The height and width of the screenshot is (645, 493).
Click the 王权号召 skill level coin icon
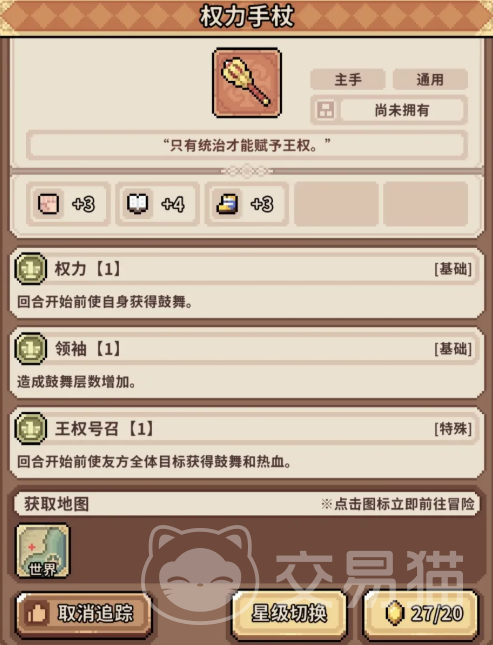30,428
